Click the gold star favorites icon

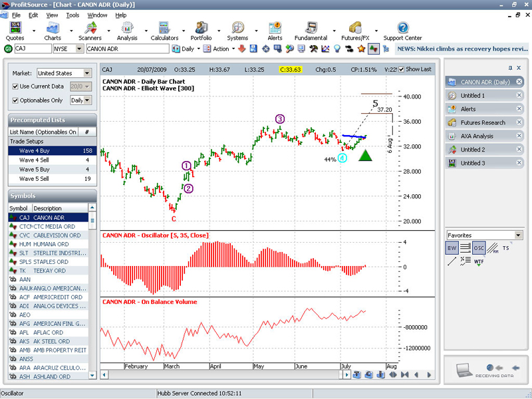click(x=361, y=49)
